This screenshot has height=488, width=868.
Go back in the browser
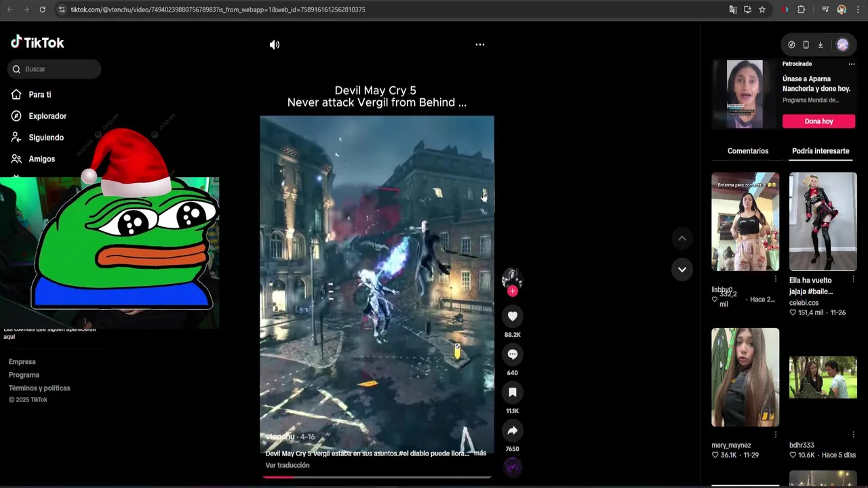(9, 9)
